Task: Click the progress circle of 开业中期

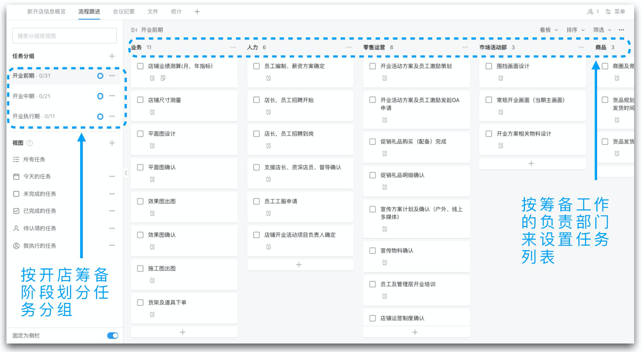Action: coord(100,96)
